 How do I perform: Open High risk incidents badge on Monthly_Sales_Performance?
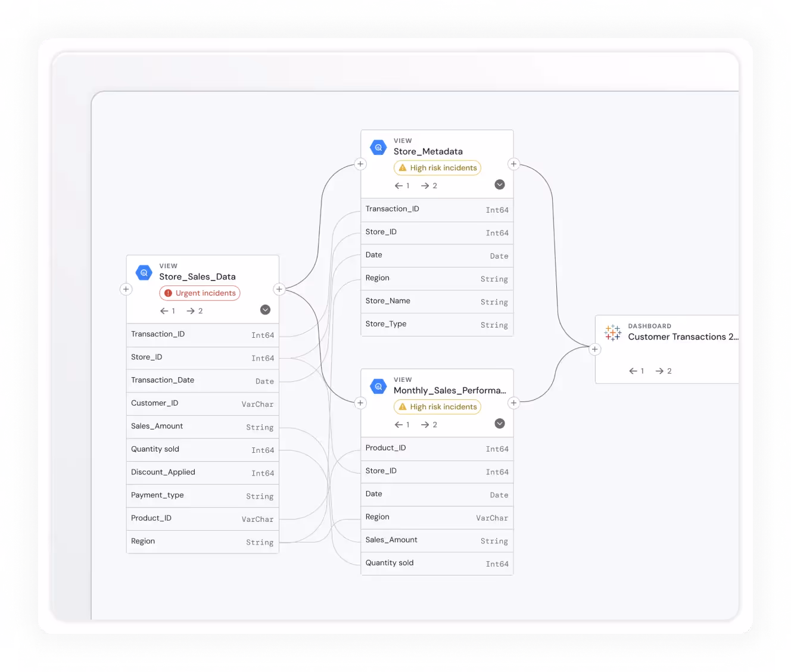point(437,407)
